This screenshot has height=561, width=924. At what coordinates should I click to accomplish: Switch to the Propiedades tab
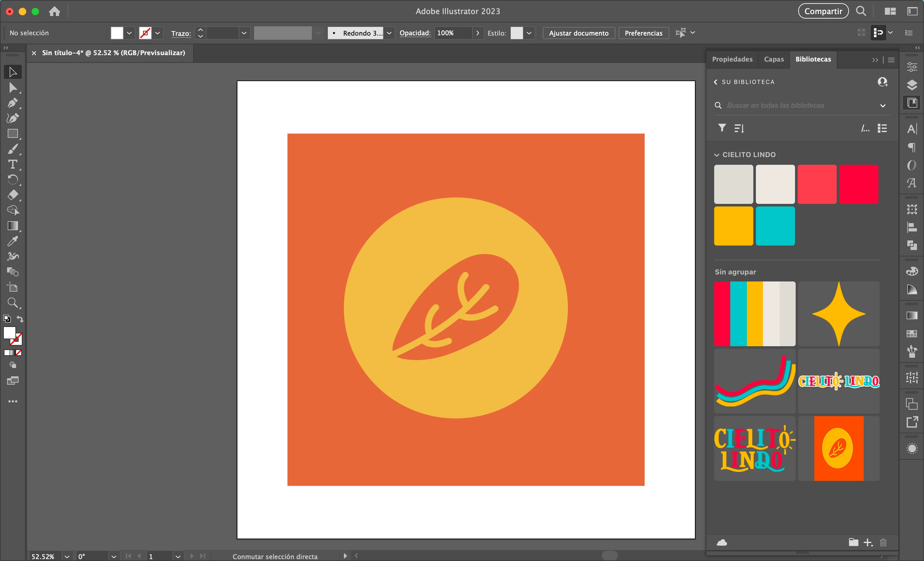pyautogui.click(x=732, y=59)
